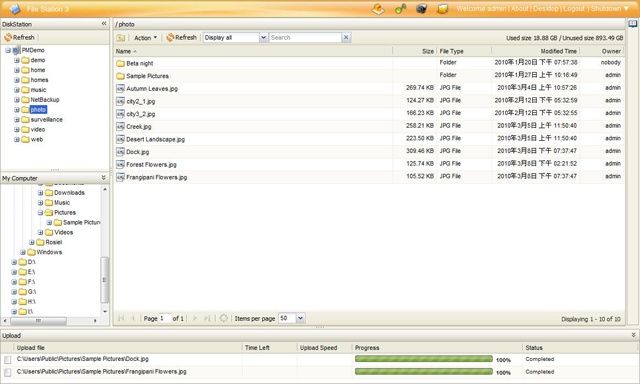Screen dimensions: 640x384
Task: Click the Sample Pictures folder icon in list
Action: tap(120, 76)
